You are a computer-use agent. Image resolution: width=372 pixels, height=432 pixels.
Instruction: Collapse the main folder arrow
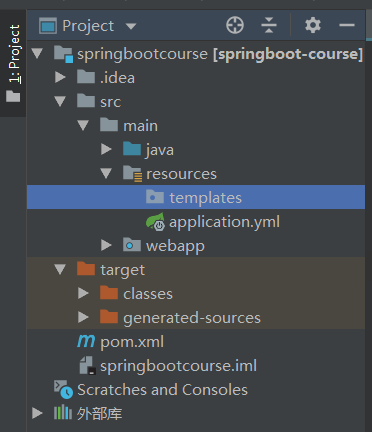[x=83, y=125]
